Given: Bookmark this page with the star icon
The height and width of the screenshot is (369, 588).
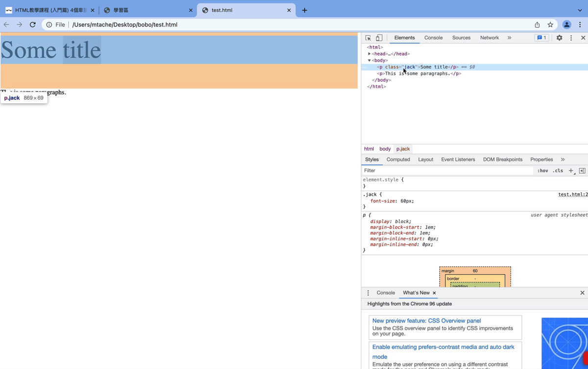Looking at the screenshot, I should (x=550, y=24).
